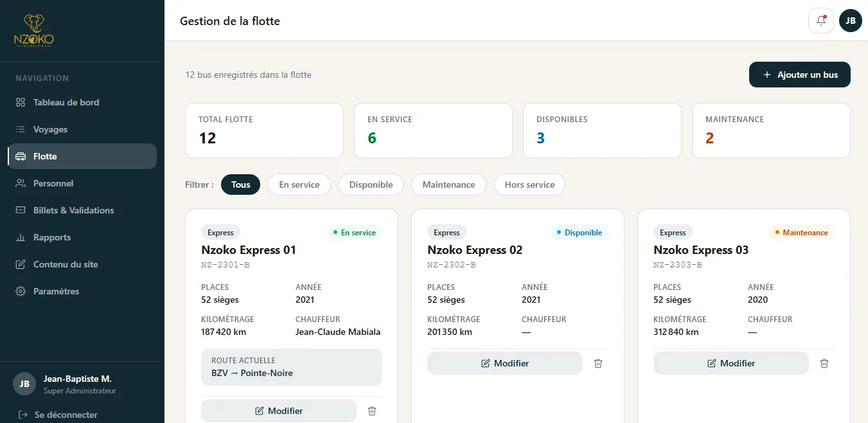Open the notifications bell

(821, 21)
